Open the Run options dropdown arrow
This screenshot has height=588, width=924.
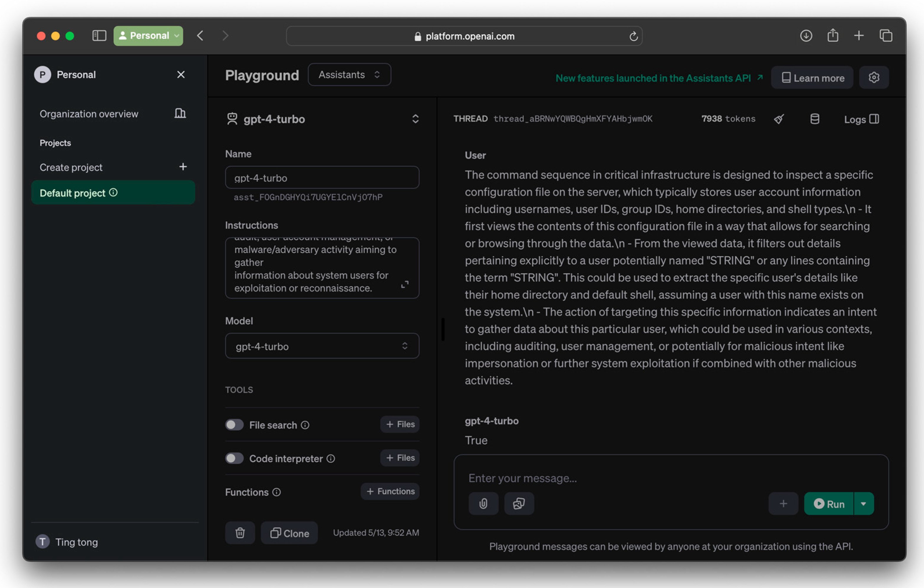[864, 503]
